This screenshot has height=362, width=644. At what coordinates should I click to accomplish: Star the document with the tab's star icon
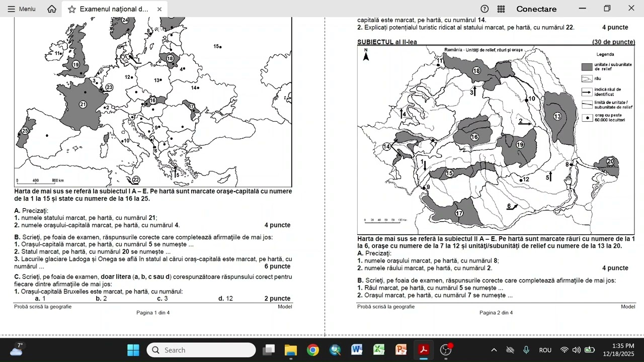[x=72, y=9]
